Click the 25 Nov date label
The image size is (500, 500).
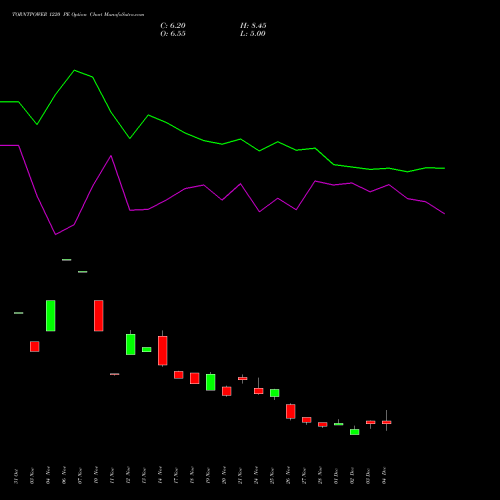272,476
